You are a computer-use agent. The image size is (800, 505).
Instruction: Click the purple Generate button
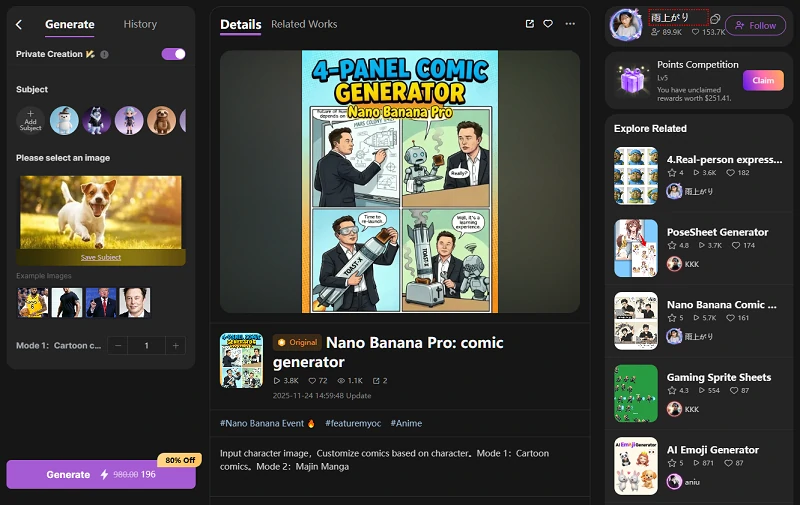(101, 474)
